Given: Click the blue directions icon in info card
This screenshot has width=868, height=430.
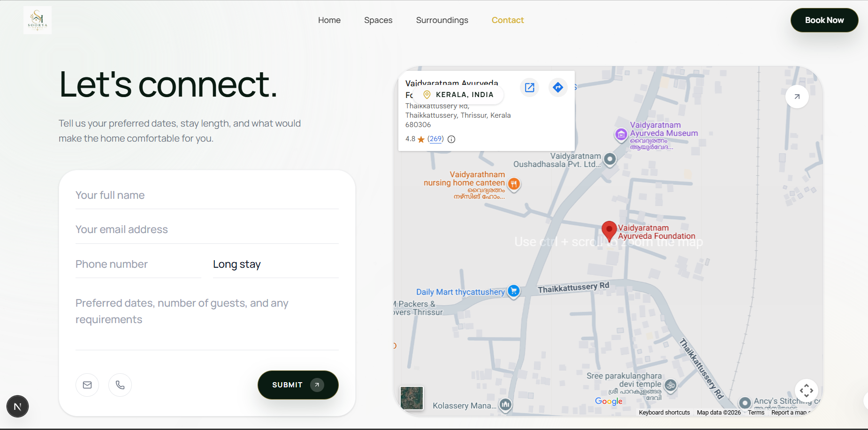Looking at the screenshot, I should pyautogui.click(x=558, y=88).
